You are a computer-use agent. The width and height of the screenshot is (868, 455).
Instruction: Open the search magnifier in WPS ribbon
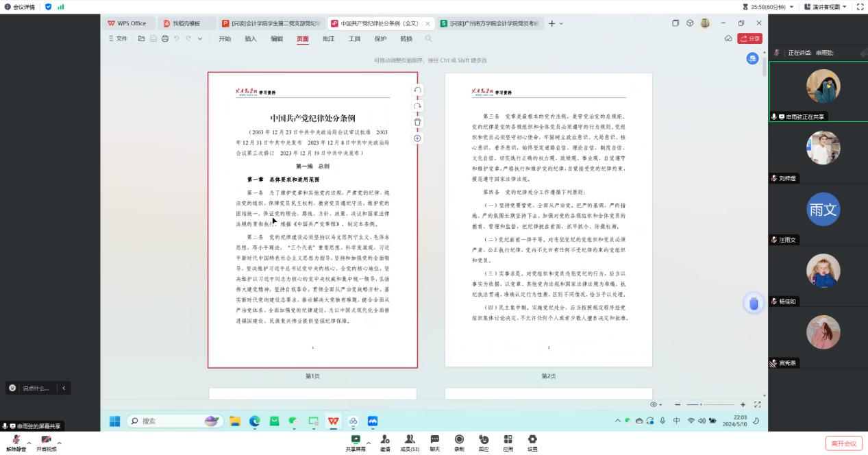click(428, 39)
